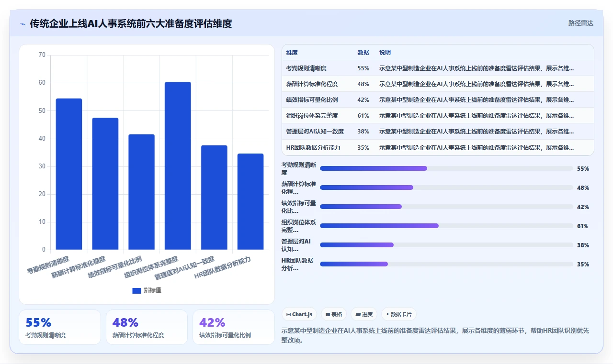Click the description paragraph below the tag chips
Image resolution: width=613 pixels, height=364 pixels.
435,335
